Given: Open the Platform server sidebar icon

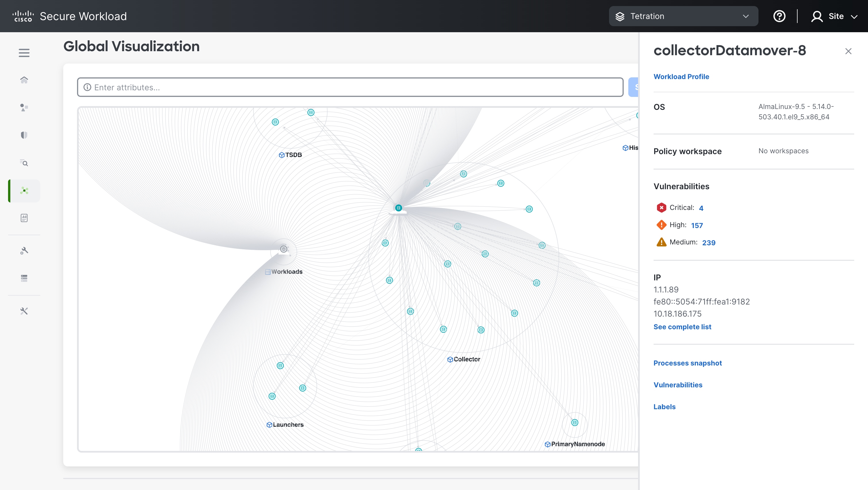Looking at the screenshot, I should coord(24,278).
